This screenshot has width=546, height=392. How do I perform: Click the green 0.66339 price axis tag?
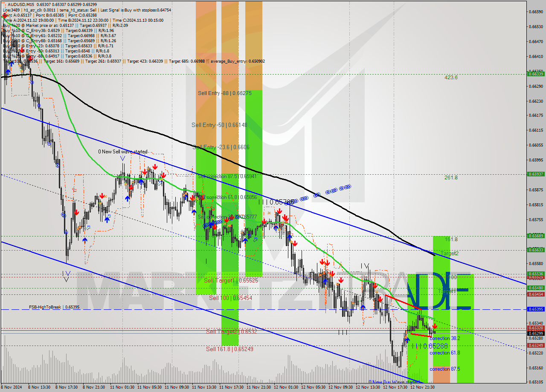536,74
